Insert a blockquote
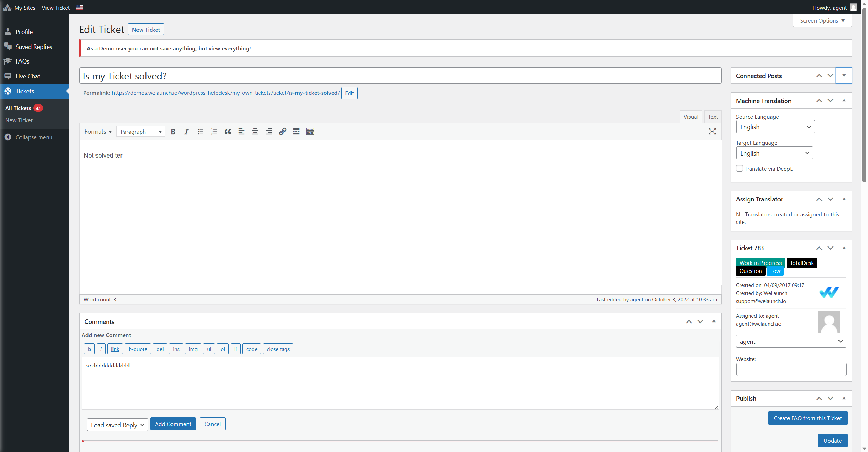868x452 pixels. pyautogui.click(x=228, y=132)
